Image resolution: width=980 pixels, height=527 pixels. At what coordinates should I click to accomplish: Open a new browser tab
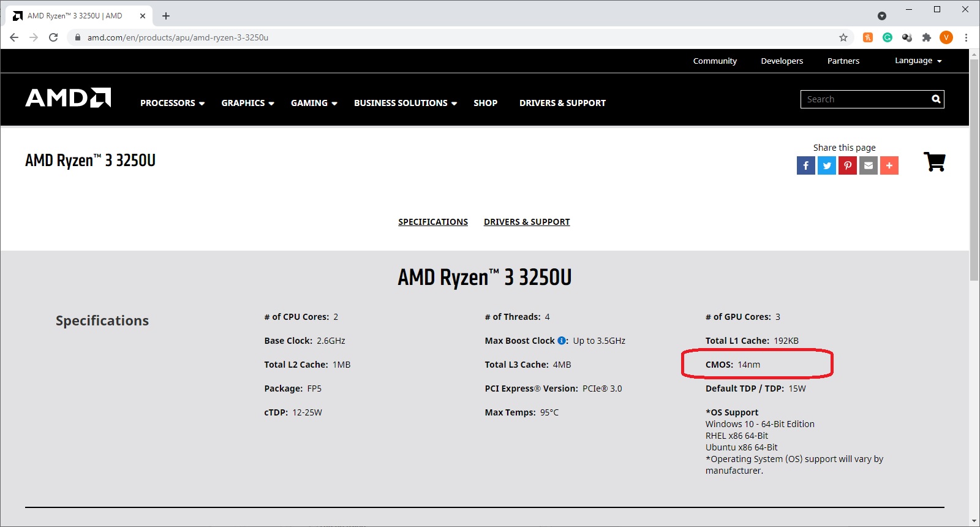coord(166,16)
